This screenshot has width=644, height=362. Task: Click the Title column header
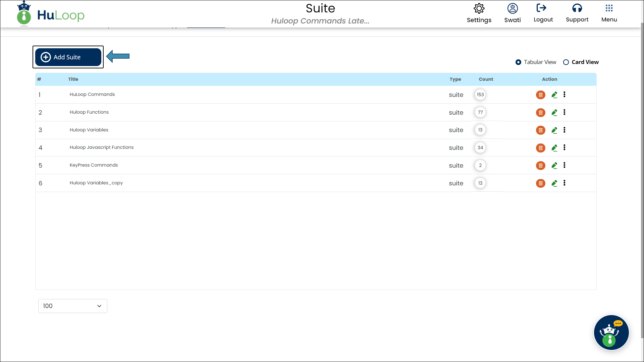[73, 79]
